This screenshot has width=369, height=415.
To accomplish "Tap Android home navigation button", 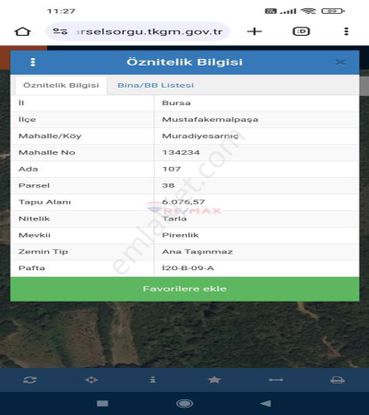I will tap(184, 404).
